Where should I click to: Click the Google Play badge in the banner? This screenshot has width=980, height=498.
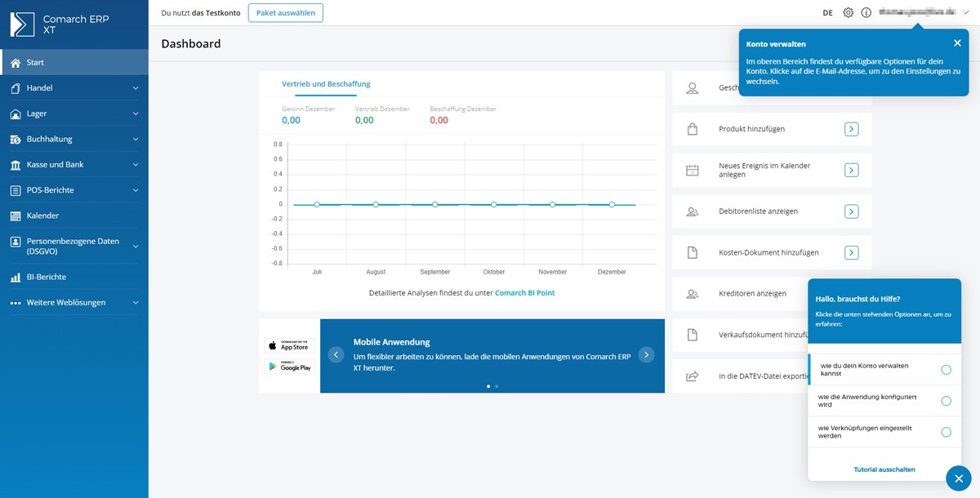(x=290, y=367)
